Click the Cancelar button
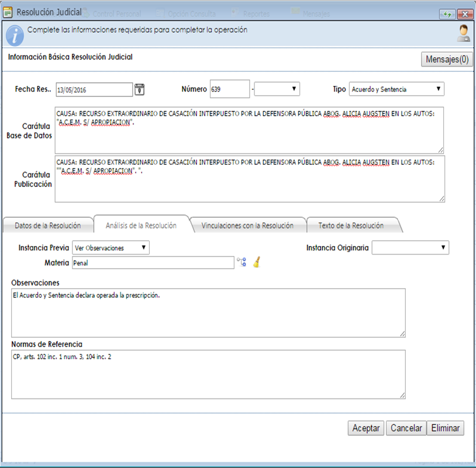This screenshot has width=476, height=468. tap(406, 428)
